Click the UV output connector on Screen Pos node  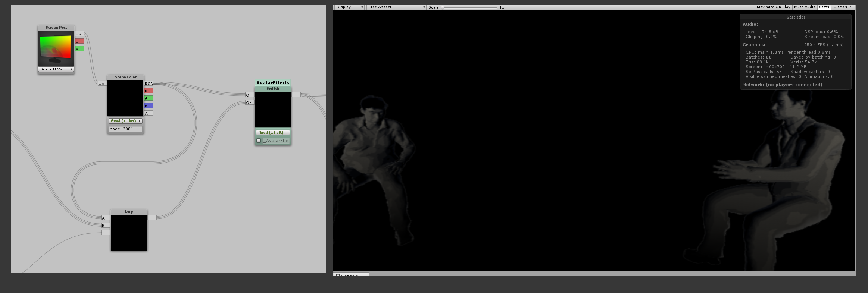point(79,34)
